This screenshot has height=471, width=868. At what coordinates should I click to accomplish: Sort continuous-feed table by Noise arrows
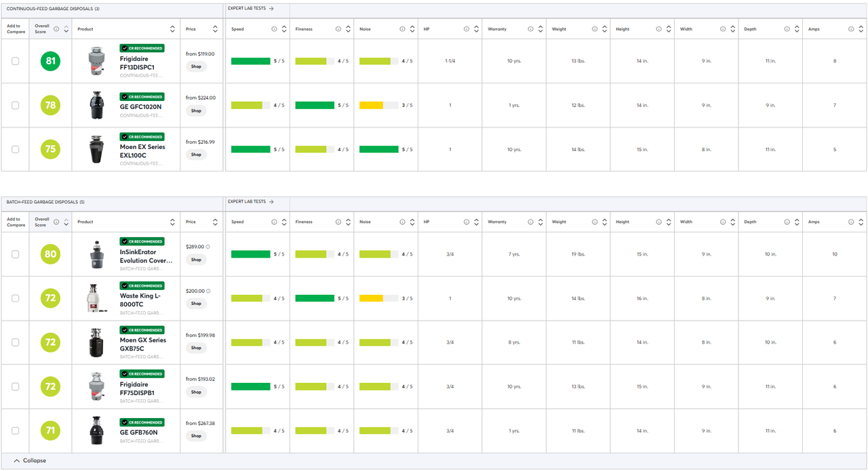[x=412, y=29]
